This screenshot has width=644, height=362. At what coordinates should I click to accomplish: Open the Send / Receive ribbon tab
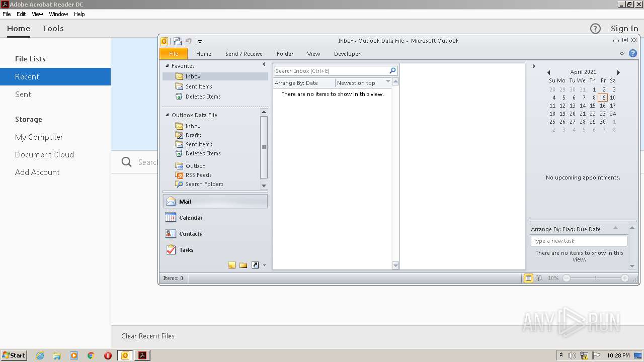click(x=244, y=54)
